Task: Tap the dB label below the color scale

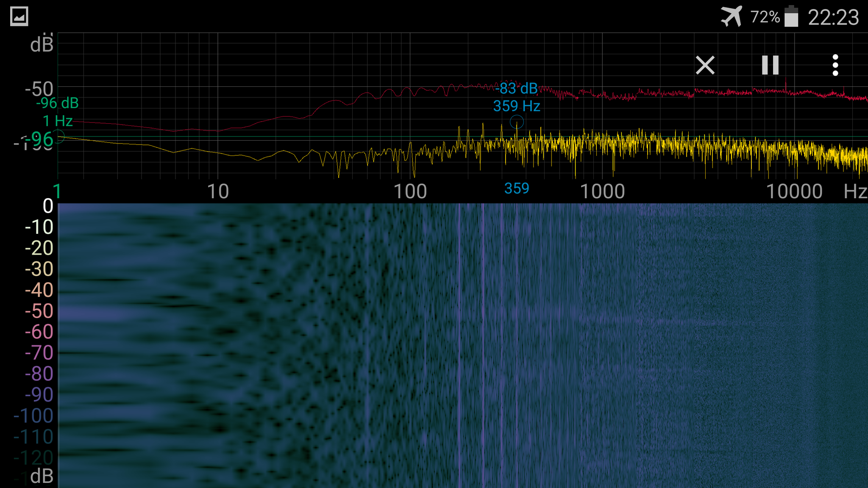Action: pos(42,476)
